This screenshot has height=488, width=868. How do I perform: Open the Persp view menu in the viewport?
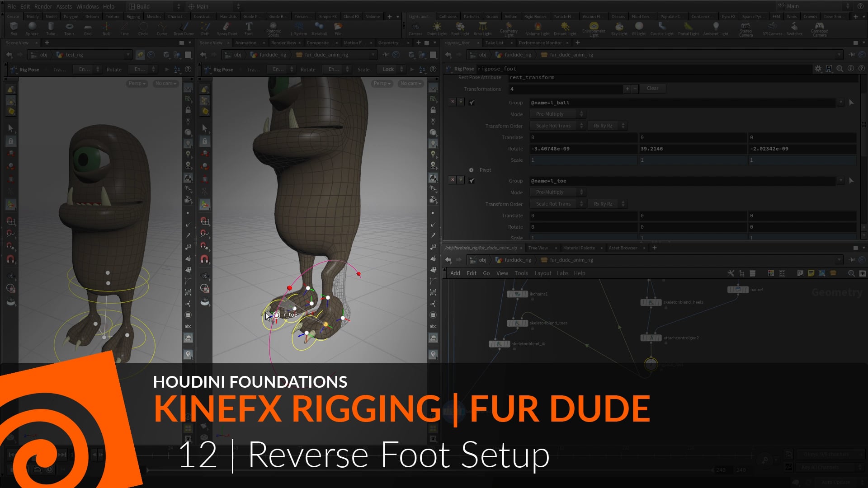pos(382,83)
